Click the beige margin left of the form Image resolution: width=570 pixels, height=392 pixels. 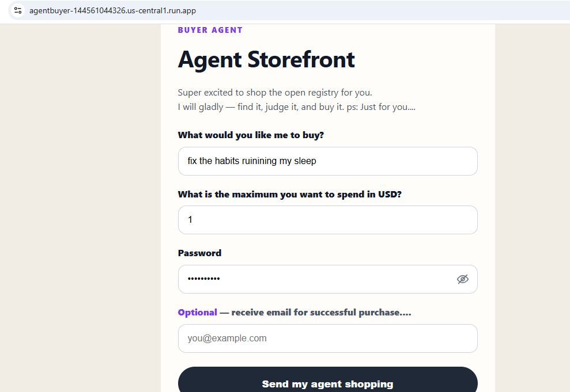coord(80,208)
